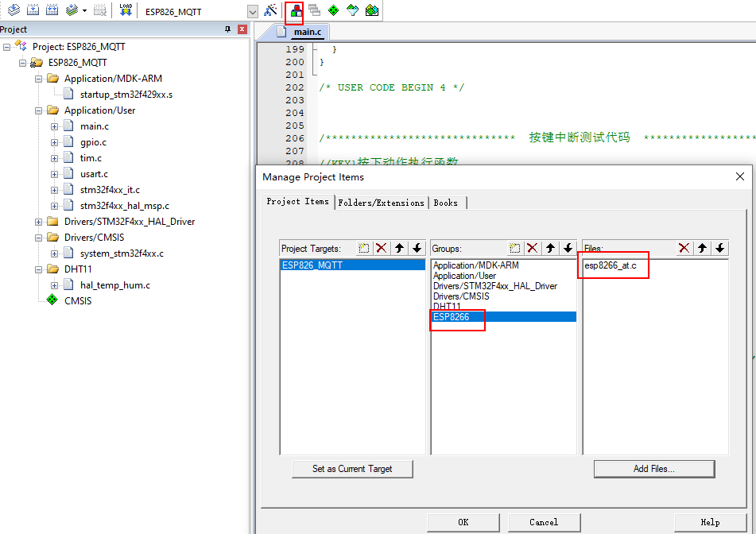Image resolution: width=756 pixels, height=534 pixels.
Task: Create a new group in Groups
Action: (515, 248)
